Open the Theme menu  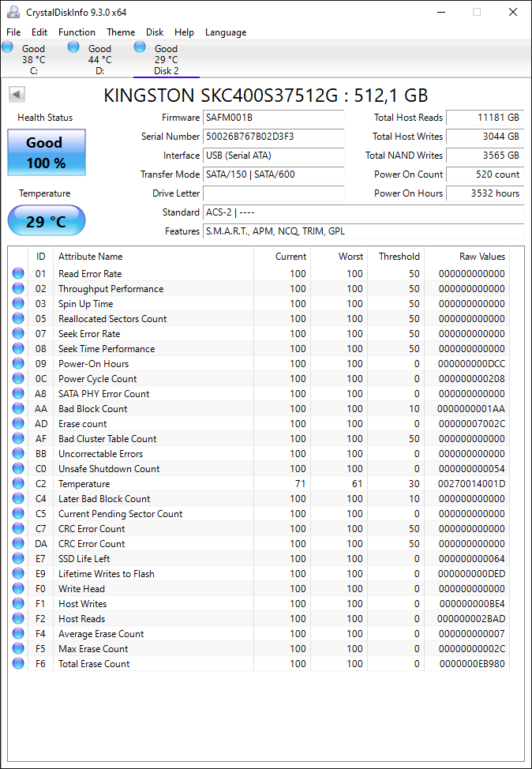tap(121, 32)
